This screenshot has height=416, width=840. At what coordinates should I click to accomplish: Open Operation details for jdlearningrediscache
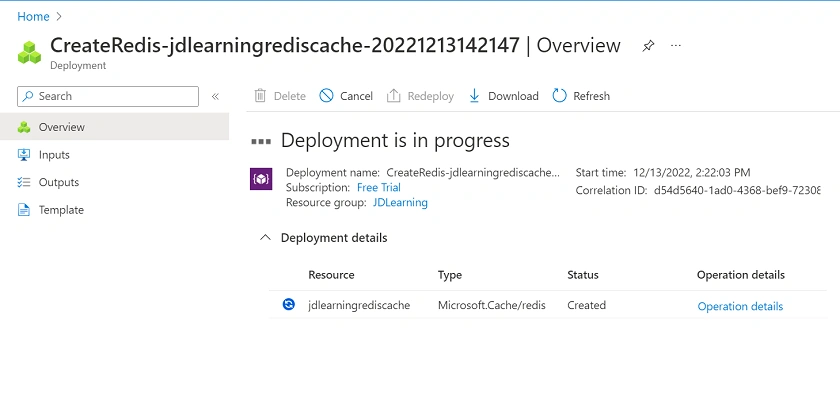pyautogui.click(x=740, y=306)
